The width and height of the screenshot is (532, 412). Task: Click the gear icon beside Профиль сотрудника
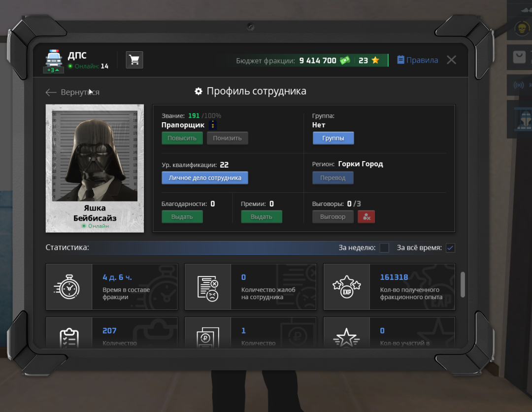click(199, 91)
